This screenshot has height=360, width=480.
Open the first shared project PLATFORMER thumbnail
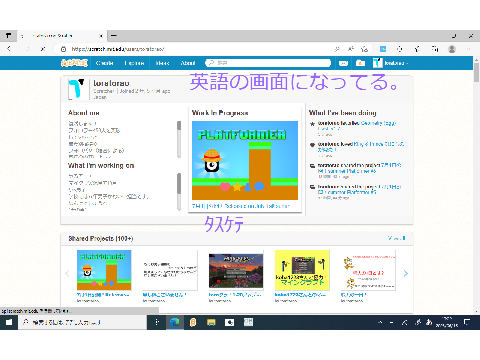point(104,270)
